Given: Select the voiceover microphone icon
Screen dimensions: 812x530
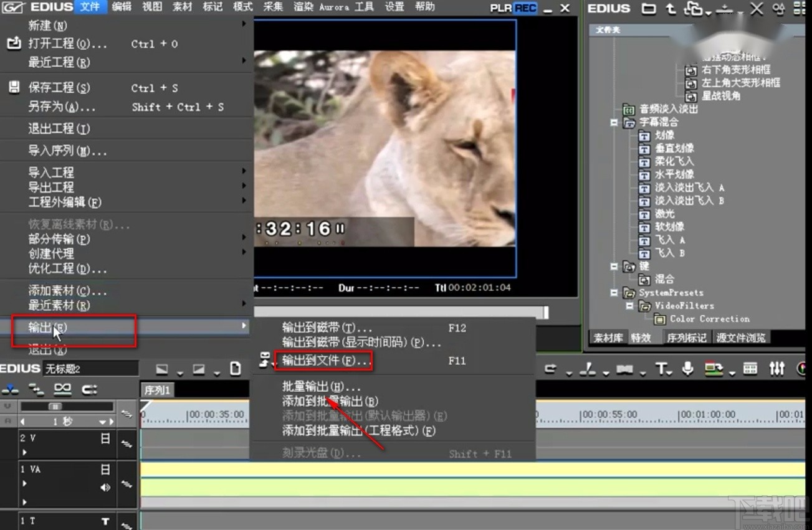Looking at the screenshot, I should 687,367.
